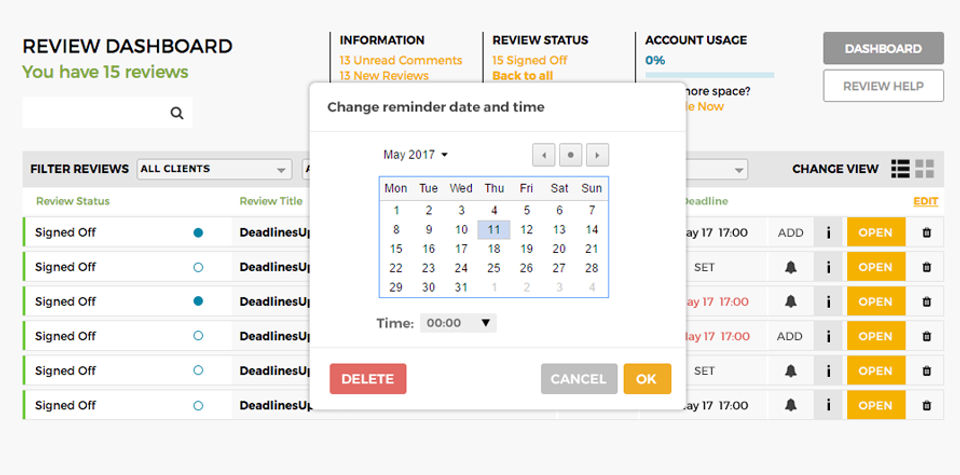
Task: Open the All Clients filter dropdown
Action: pos(213,169)
